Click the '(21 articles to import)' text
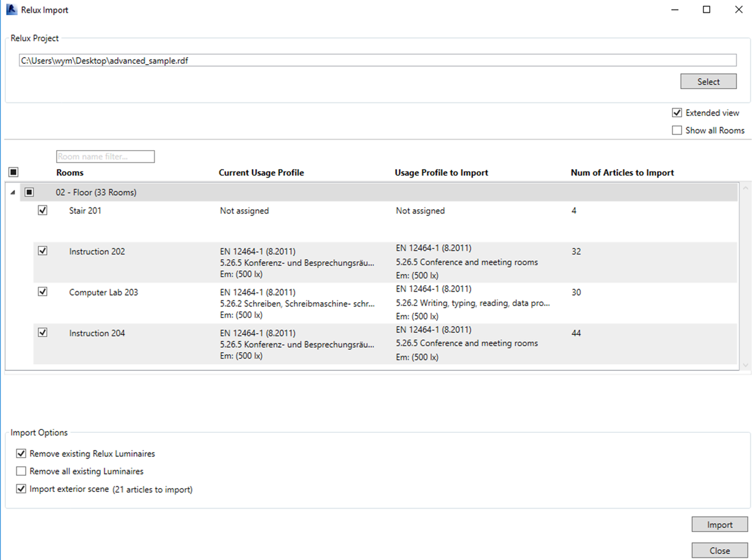752x560 pixels. (x=152, y=490)
